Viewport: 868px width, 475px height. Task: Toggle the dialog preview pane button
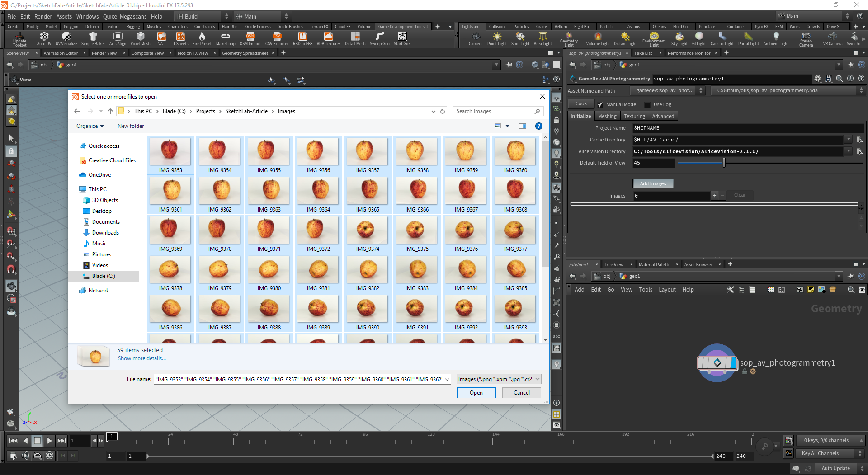pos(523,126)
